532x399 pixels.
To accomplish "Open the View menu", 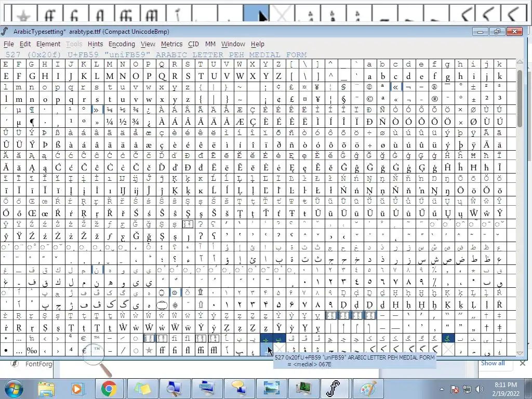I will [148, 44].
